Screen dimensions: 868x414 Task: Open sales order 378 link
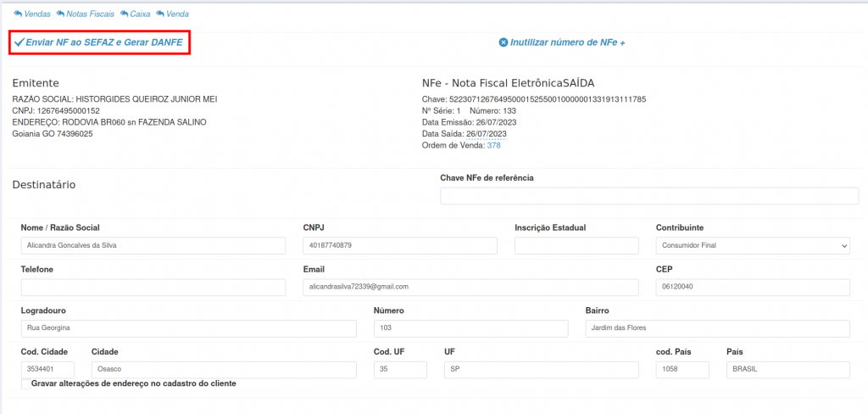pos(493,146)
